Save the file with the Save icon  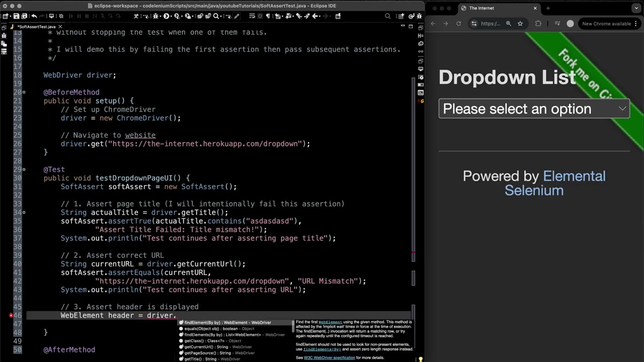(17, 16)
